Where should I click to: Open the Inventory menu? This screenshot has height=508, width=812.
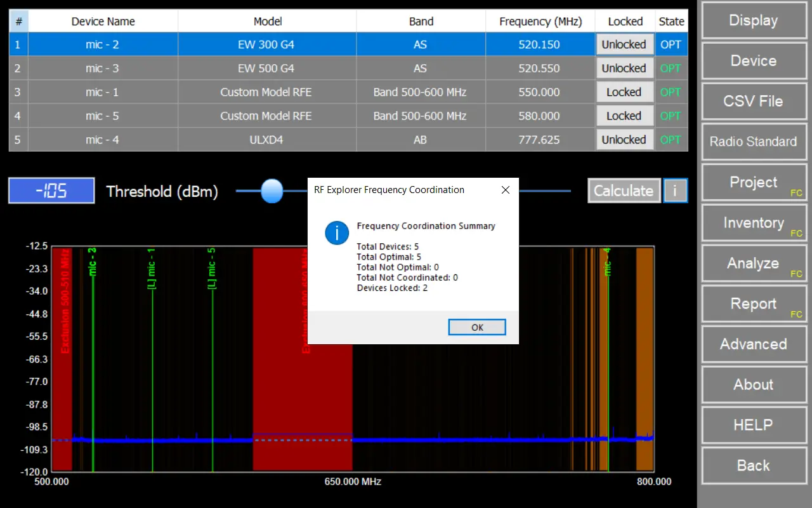[753, 223]
